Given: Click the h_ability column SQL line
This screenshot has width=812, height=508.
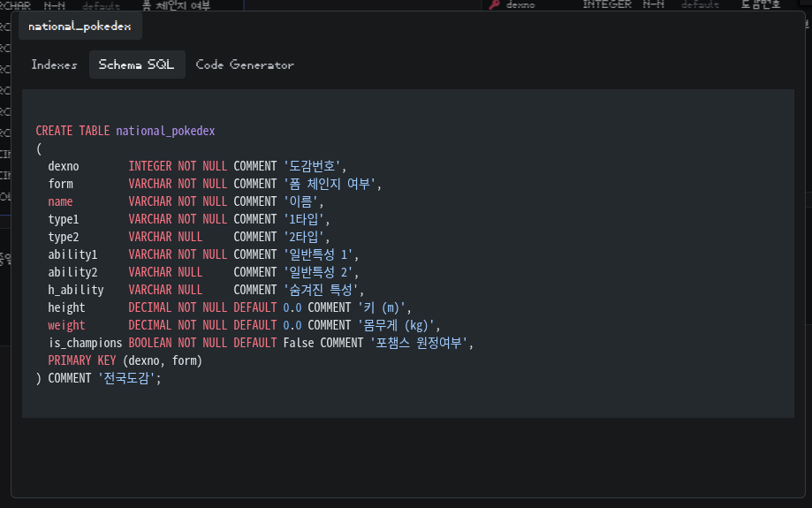Looking at the screenshot, I should (x=206, y=290).
